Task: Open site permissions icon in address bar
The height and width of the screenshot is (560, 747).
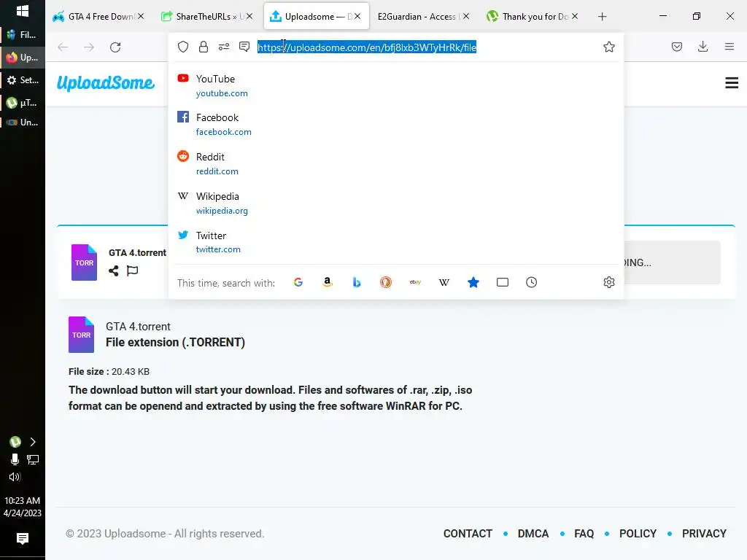Action: click(x=224, y=47)
